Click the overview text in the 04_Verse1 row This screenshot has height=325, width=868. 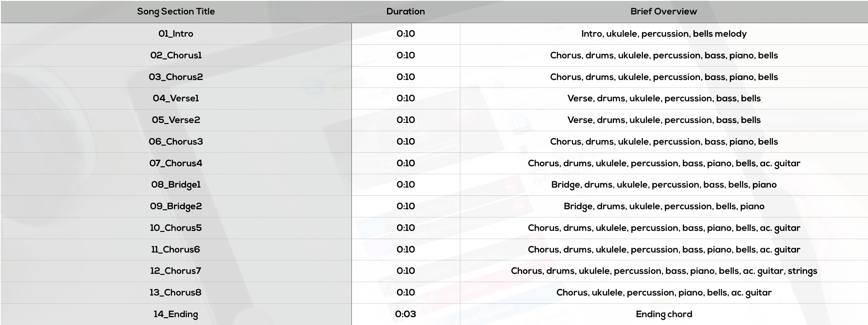coord(664,98)
